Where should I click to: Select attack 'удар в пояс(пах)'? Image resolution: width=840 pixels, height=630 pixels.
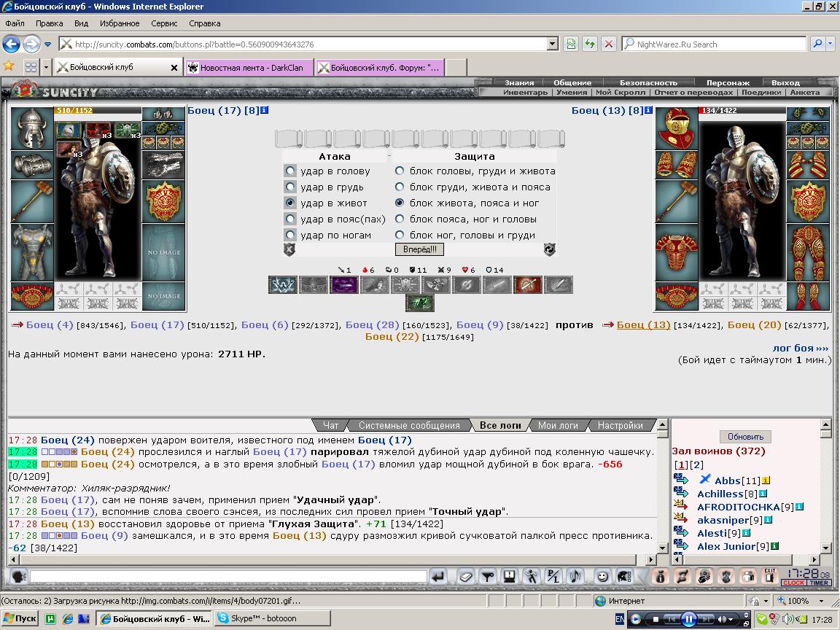(x=290, y=219)
